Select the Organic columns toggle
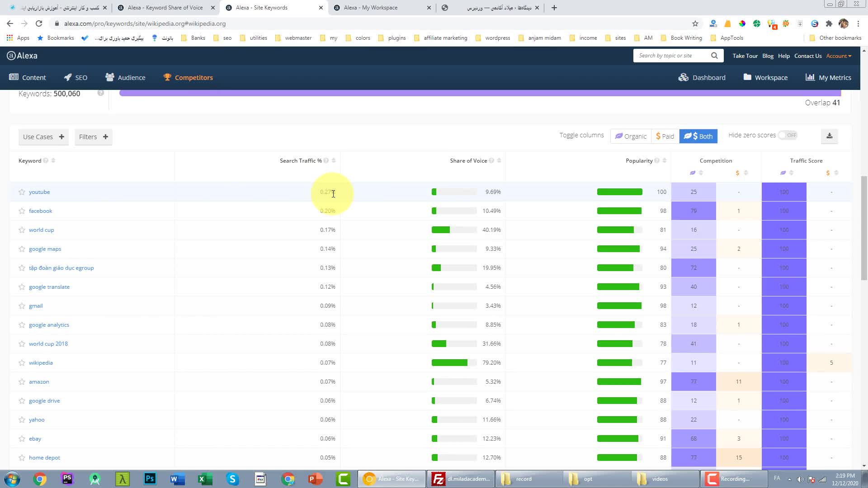Viewport: 868px width, 488px height. click(631, 136)
